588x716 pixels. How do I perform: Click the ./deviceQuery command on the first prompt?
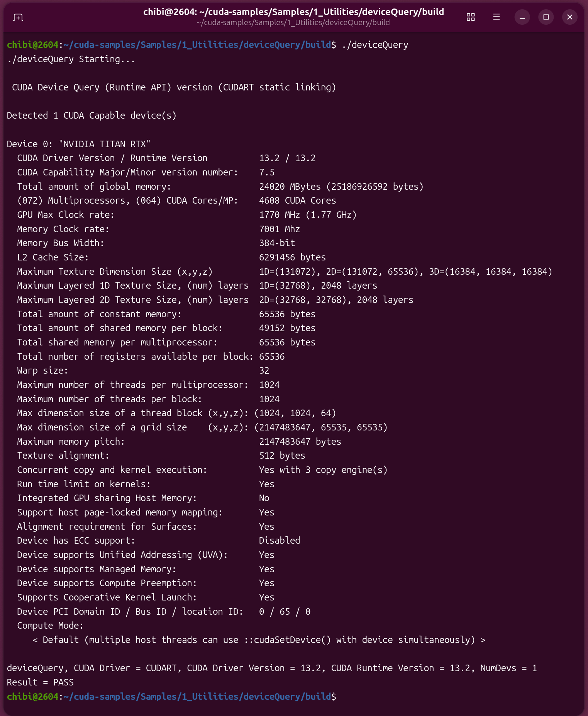pyautogui.click(x=375, y=45)
